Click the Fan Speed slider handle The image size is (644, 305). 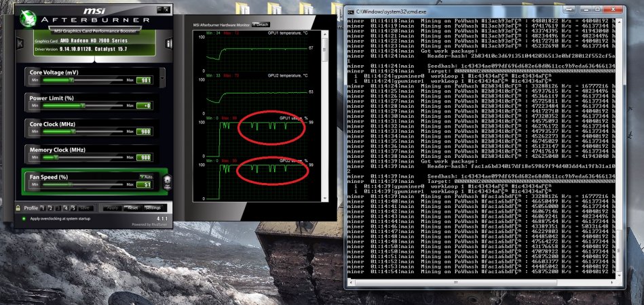(70, 185)
